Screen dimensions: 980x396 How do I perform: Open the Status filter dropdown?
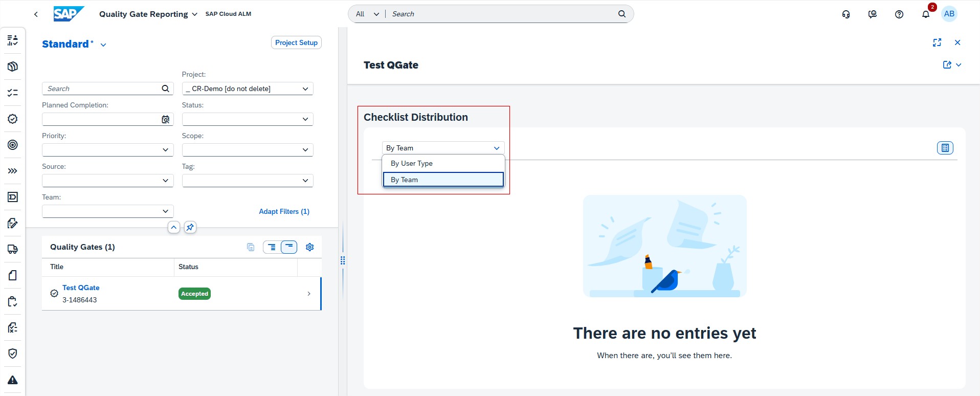point(305,119)
